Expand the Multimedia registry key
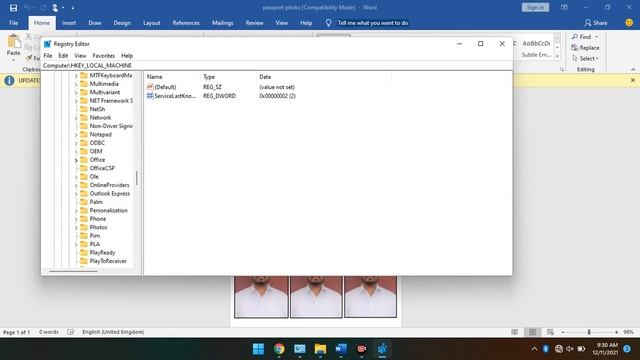Viewport: 640px width, 360px height. click(x=76, y=84)
